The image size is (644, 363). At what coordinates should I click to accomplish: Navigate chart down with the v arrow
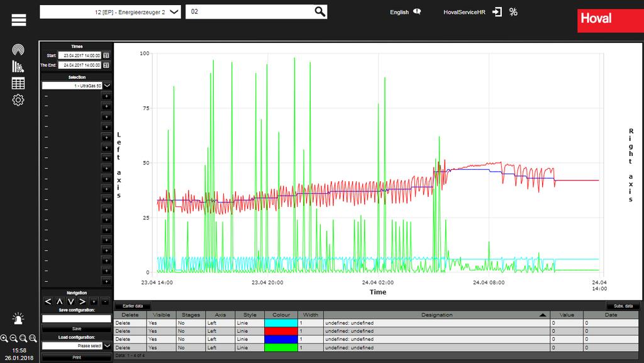70,301
